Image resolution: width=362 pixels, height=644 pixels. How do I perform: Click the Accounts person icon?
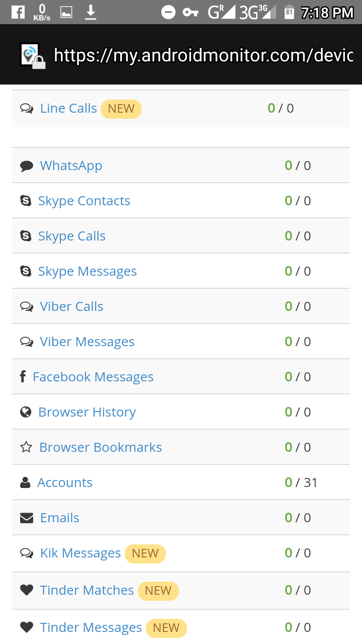[x=25, y=482]
